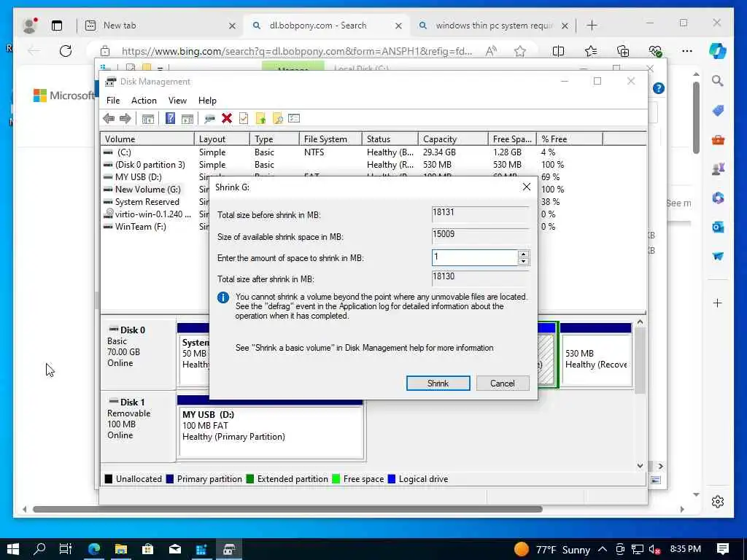Click blue help question mark in File Explorer
Screen dimensions: 747x560
tap(659, 88)
